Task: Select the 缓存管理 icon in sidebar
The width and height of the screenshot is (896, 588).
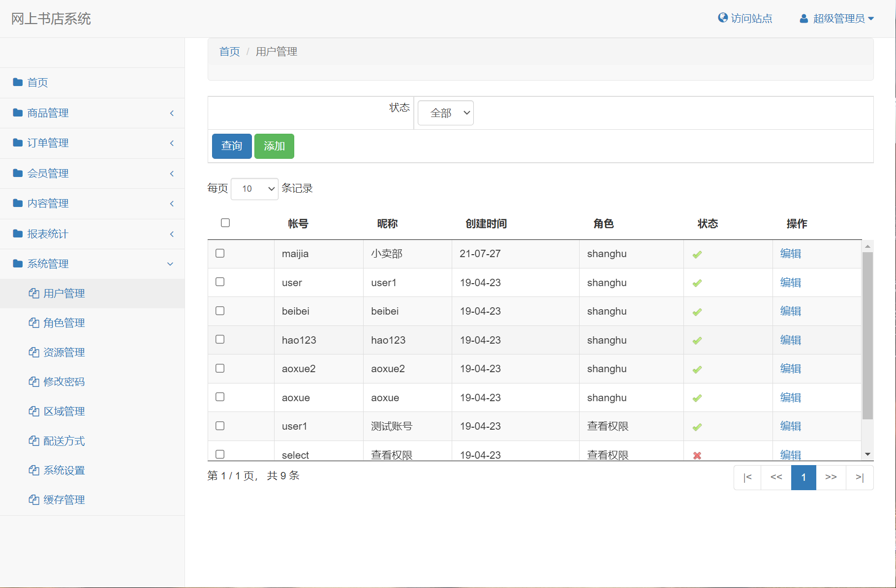Action: pyautogui.click(x=33, y=500)
